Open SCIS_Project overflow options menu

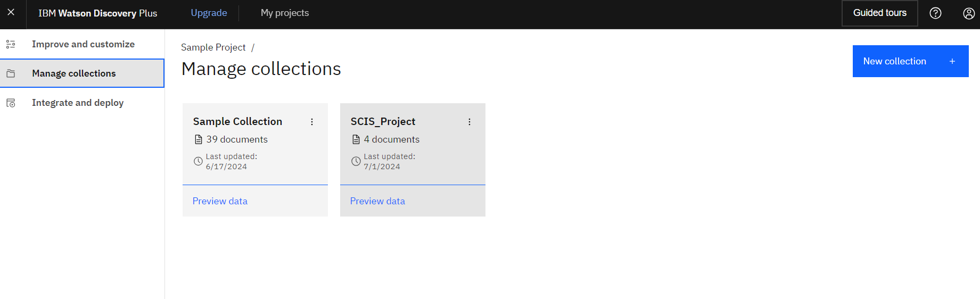pos(470,122)
